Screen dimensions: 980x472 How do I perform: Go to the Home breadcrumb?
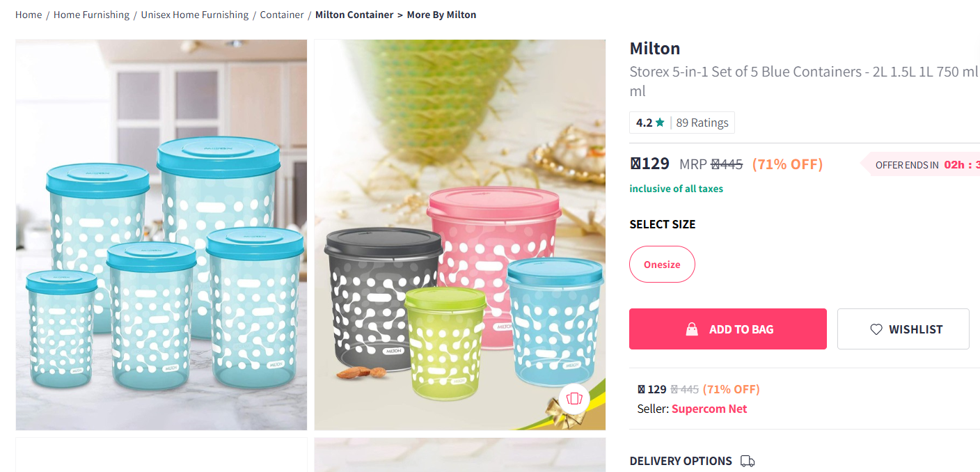[29, 15]
